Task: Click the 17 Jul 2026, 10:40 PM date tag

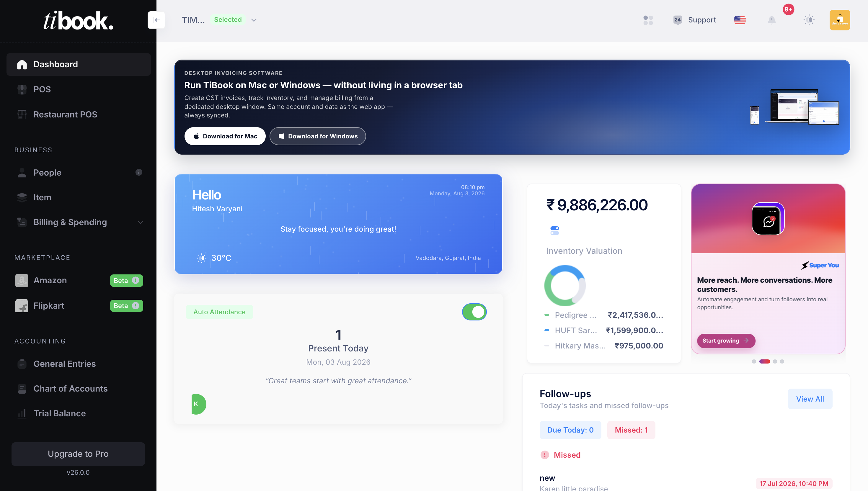Action: pyautogui.click(x=794, y=484)
